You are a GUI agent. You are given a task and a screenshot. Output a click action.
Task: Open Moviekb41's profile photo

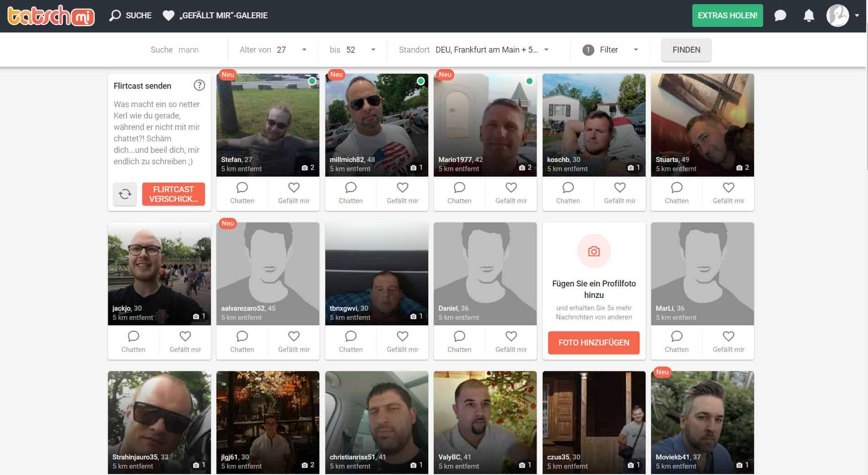click(703, 422)
